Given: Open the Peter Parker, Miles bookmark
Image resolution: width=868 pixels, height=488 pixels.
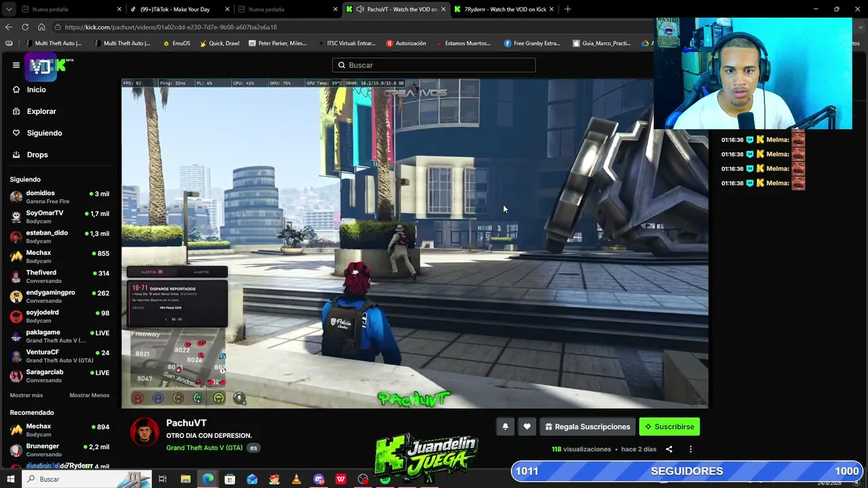Looking at the screenshot, I should point(277,43).
